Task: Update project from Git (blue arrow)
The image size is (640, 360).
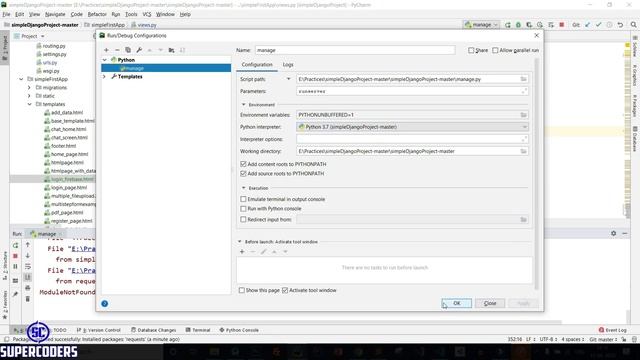Action: 587,25
